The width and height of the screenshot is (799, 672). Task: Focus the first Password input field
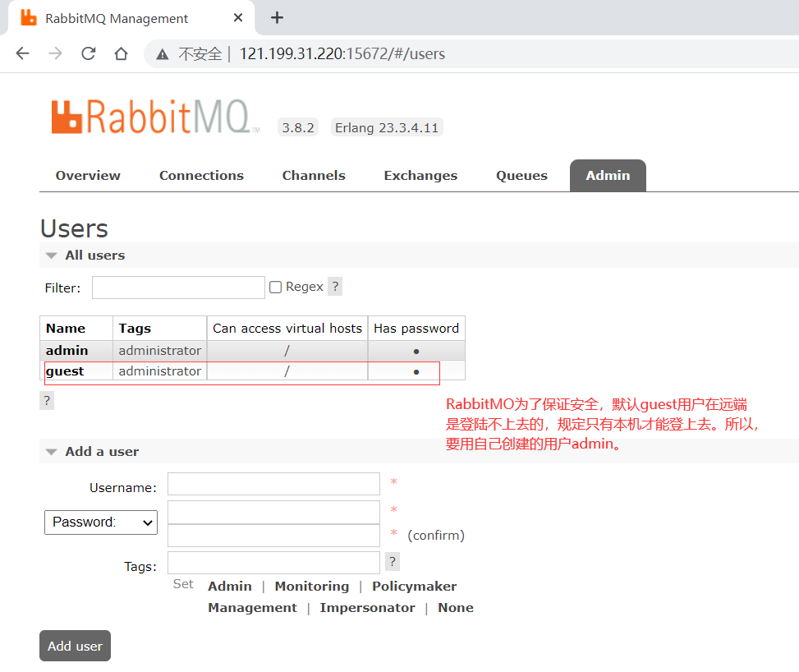point(273,513)
